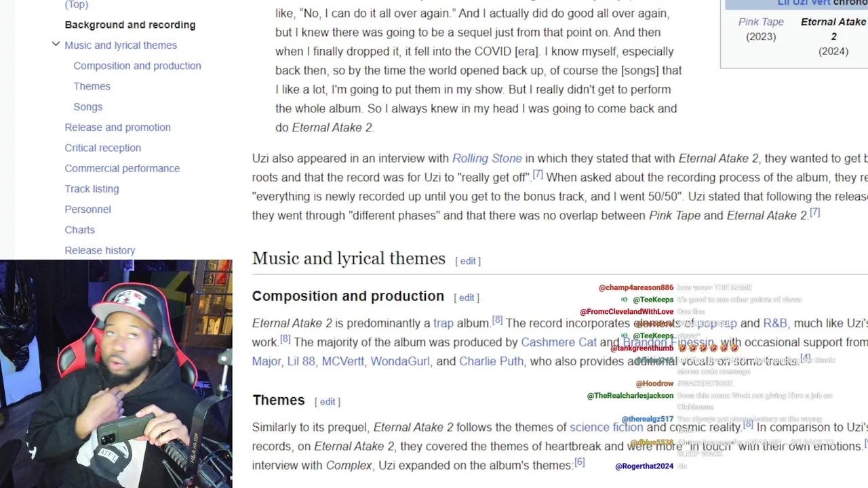
Task: Open the science fiction link
Action: point(606,427)
